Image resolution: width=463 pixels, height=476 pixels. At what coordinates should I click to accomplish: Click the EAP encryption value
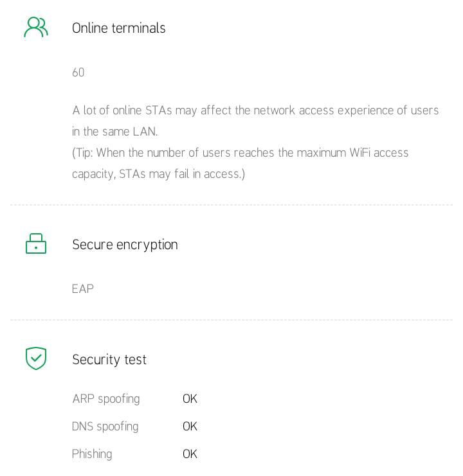[83, 289]
